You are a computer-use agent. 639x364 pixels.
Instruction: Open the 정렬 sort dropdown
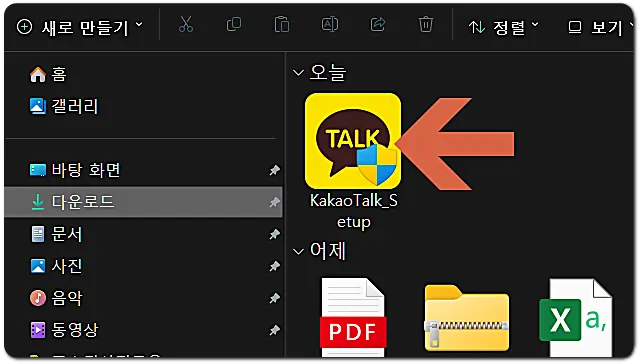pyautogui.click(x=504, y=27)
